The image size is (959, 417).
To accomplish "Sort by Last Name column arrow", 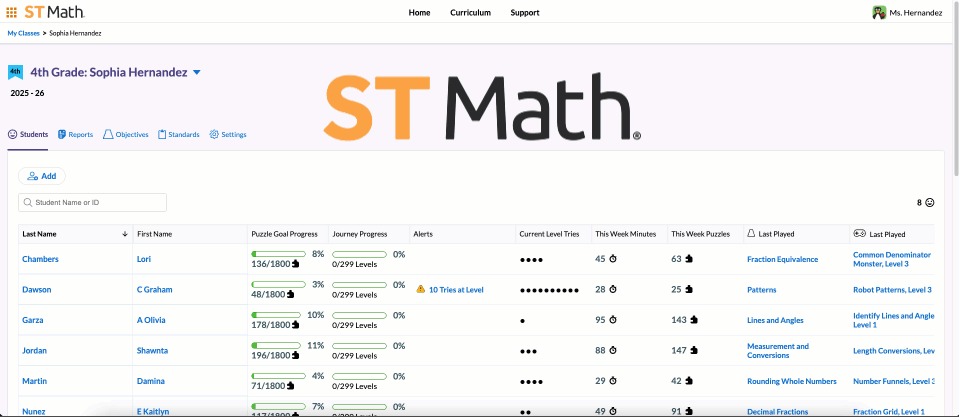I will [x=124, y=234].
